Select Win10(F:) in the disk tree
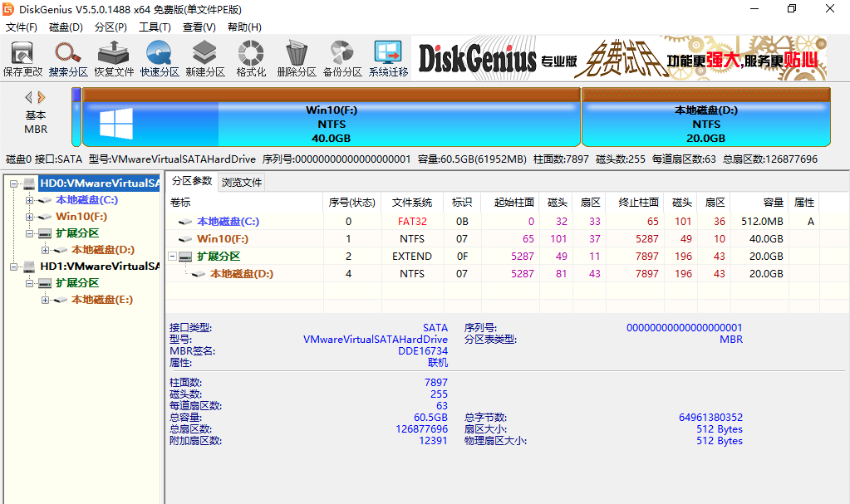This screenshot has height=504, width=850. pos(81,216)
